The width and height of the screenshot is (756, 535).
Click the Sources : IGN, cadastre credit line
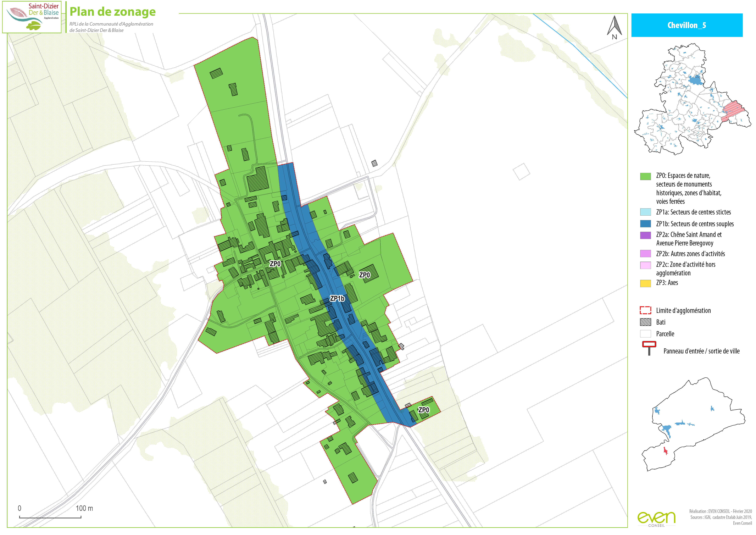pyautogui.click(x=721, y=517)
